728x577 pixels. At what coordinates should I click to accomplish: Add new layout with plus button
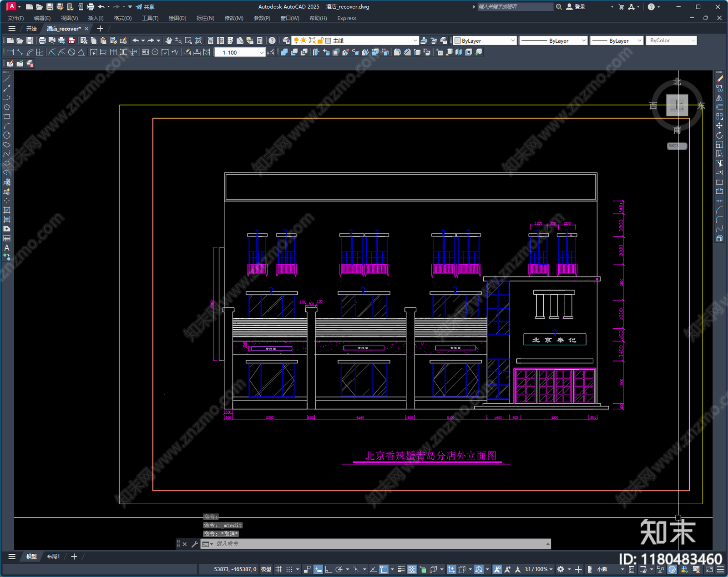coord(74,556)
